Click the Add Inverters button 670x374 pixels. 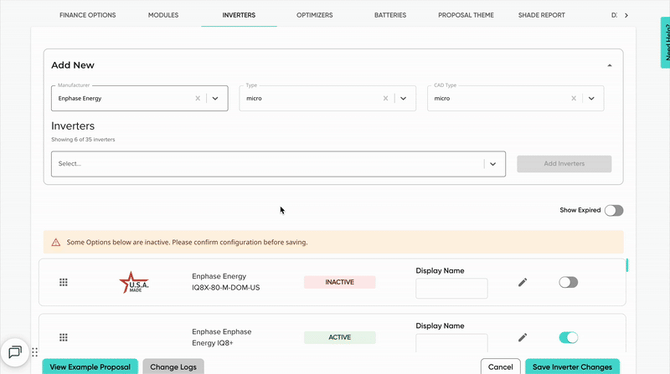click(x=564, y=164)
